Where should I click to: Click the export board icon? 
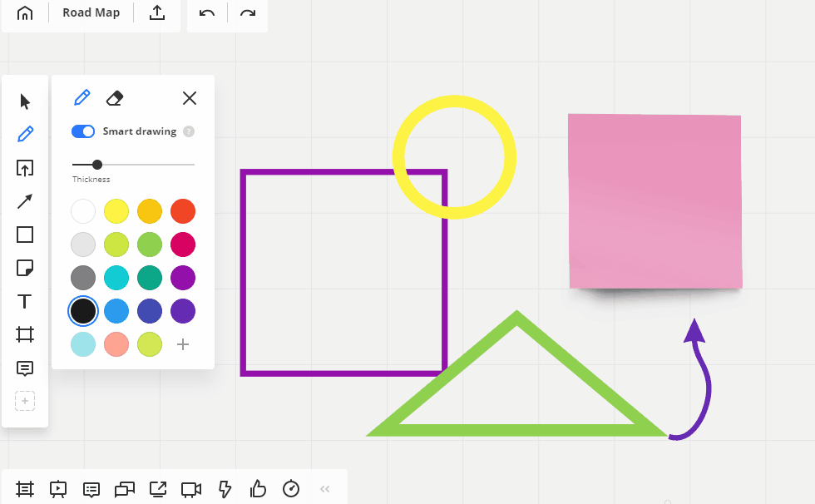point(156,13)
